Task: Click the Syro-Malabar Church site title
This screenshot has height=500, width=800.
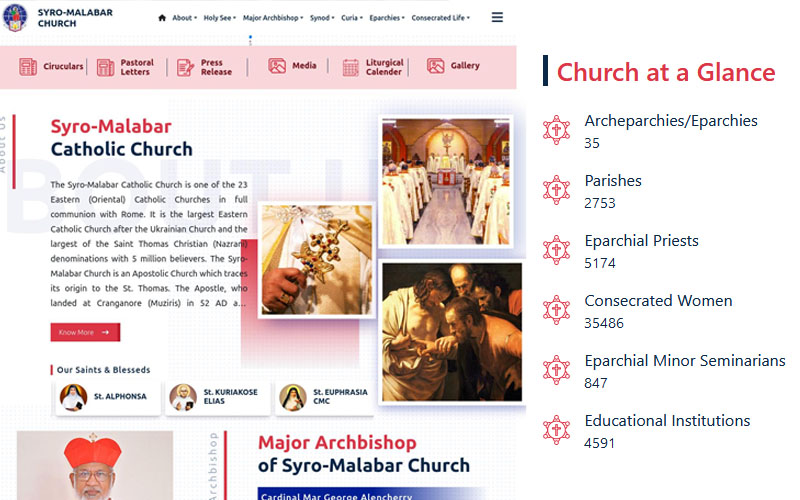Action: click(75, 18)
